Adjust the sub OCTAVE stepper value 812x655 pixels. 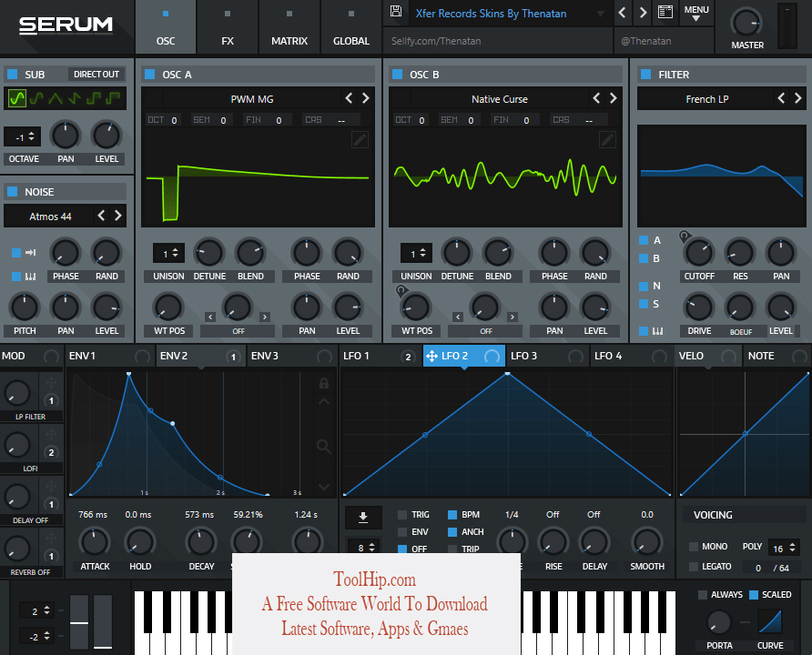[x=22, y=137]
